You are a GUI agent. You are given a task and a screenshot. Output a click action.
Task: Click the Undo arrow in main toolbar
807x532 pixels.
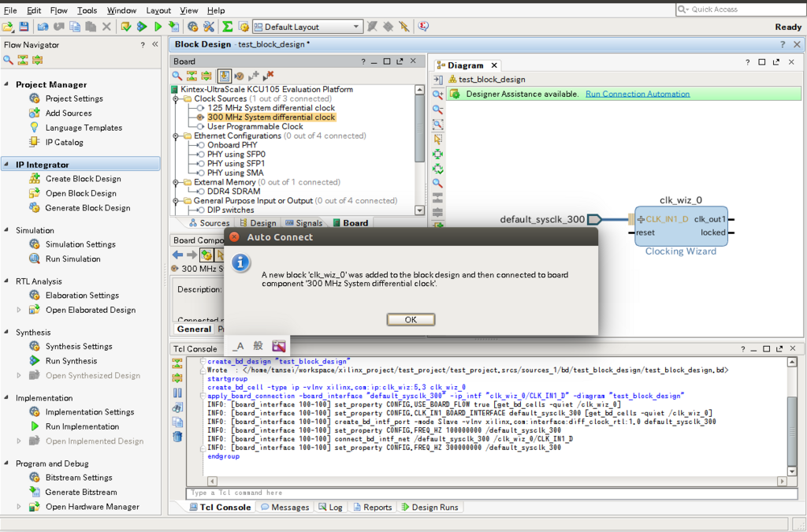(x=43, y=27)
